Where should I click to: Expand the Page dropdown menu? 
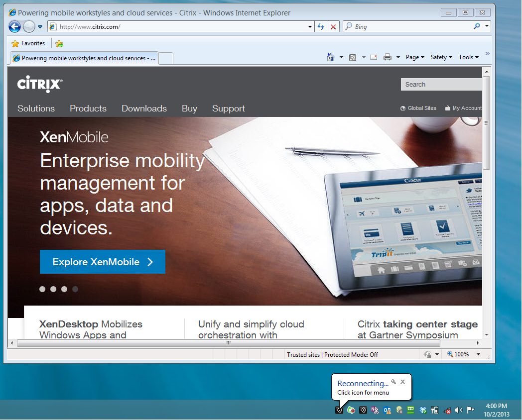[x=415, y=57]
